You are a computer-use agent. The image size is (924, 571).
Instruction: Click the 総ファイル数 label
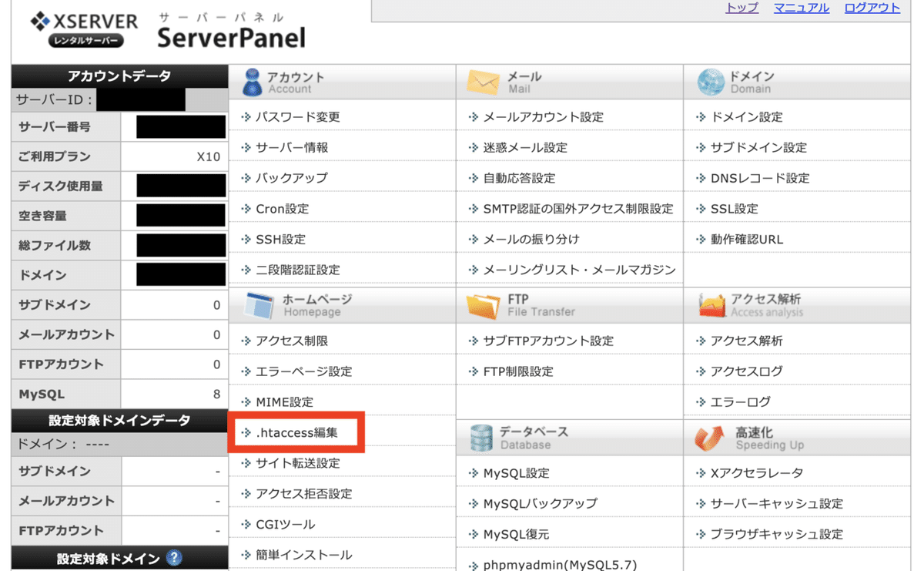pos(54,246)
